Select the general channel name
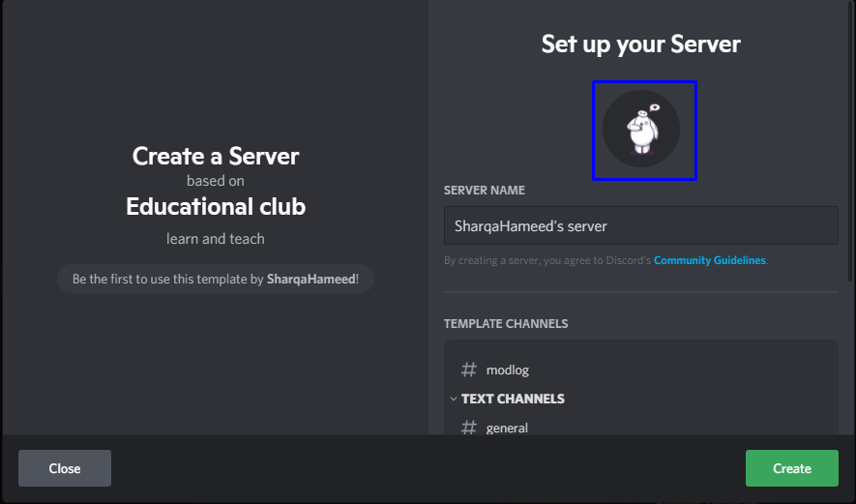Viewport: 856px width, 504px height. point(507,428)
